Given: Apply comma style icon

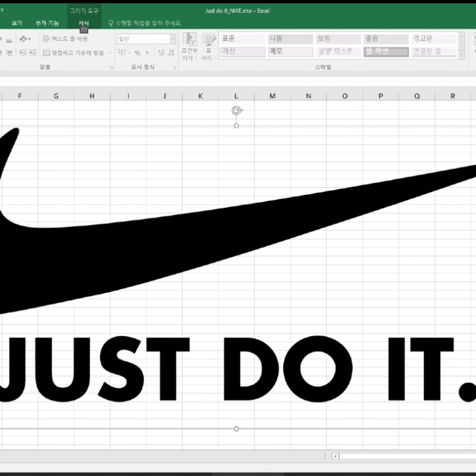Looking at the screenshot, I should [147, 53].
